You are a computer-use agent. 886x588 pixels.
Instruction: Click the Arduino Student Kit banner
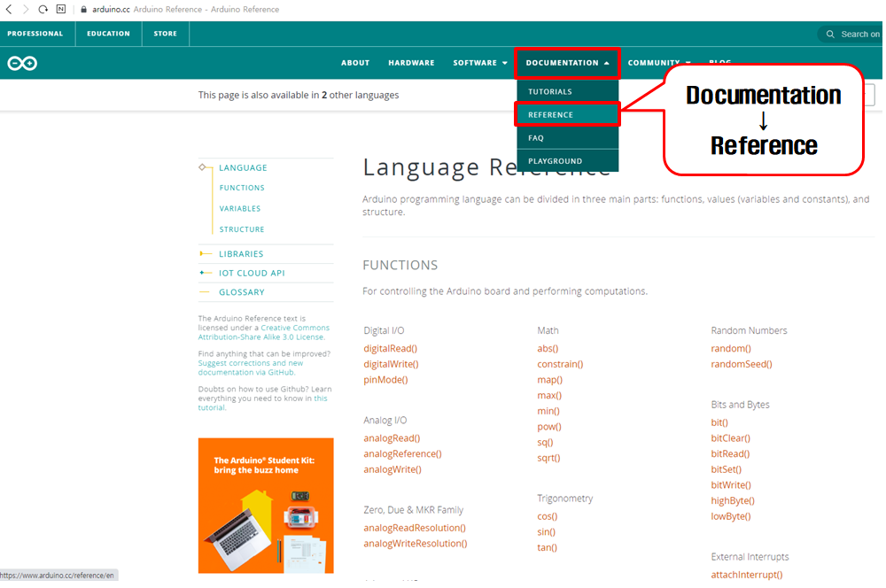click(266, 506)
